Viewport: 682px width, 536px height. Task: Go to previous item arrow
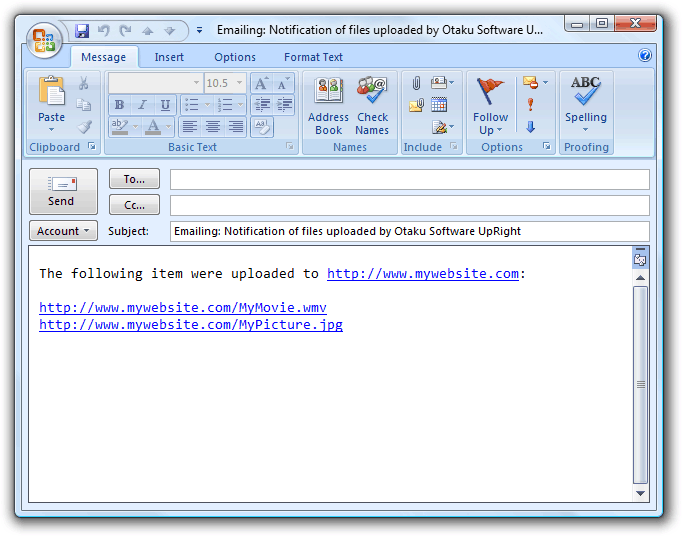(x=148, y=31)
